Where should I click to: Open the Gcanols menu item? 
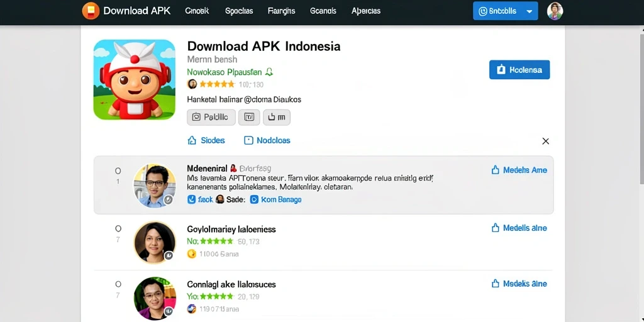click(323, 11)
